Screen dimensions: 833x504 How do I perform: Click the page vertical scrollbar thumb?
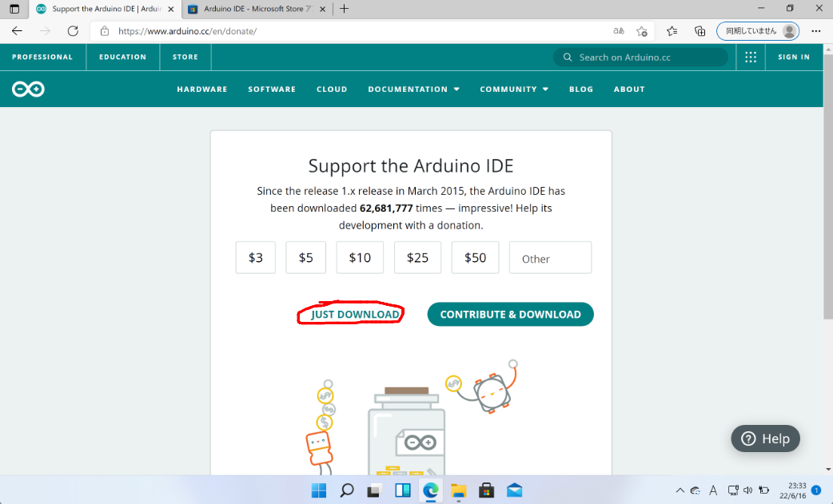coord(827,185)
